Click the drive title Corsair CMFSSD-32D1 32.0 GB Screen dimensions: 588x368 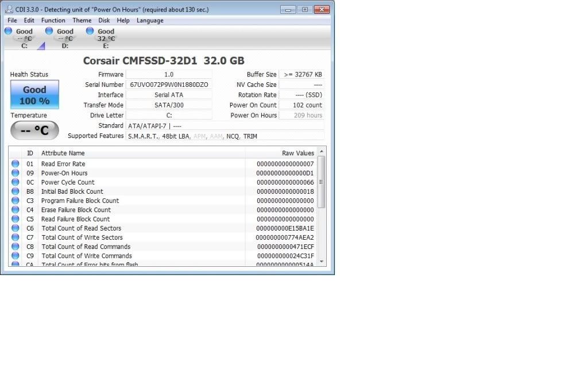click(x=164, y=60)
